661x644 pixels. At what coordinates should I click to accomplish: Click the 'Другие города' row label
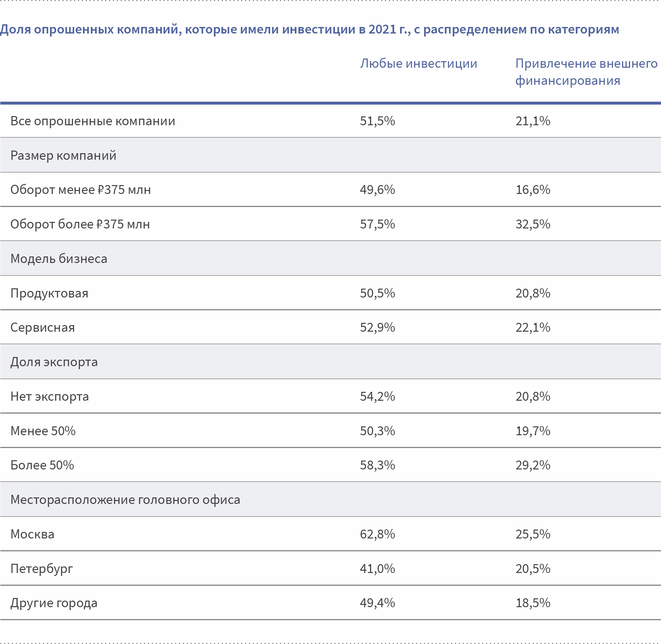click(x=54, y=603)
